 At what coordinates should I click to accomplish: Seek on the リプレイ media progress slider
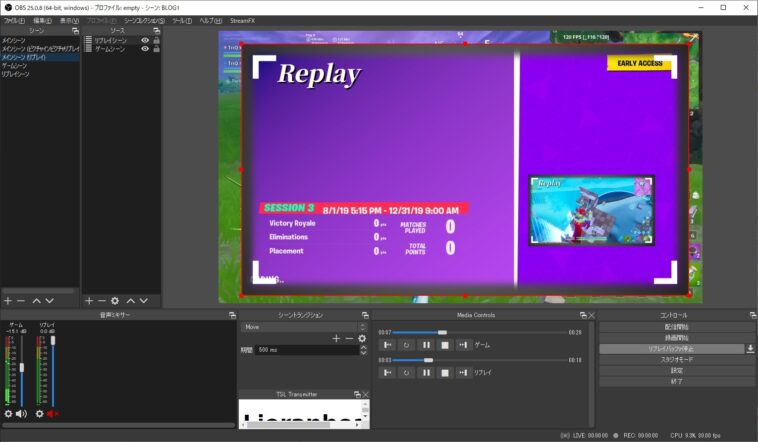click(x=480, y=360)
